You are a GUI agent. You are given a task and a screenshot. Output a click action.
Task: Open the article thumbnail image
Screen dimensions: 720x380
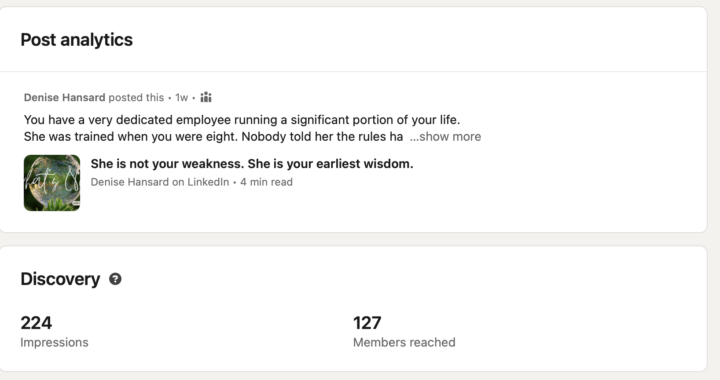click(x=52, y=183)
